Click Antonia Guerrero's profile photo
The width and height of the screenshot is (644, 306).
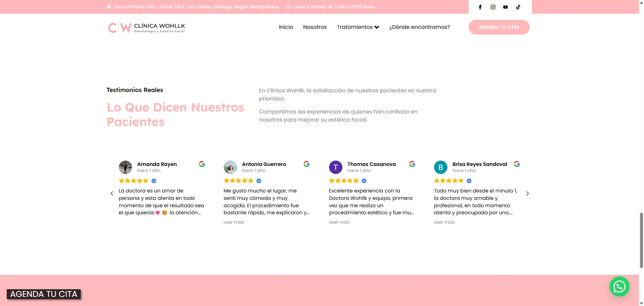coord(230,167)
